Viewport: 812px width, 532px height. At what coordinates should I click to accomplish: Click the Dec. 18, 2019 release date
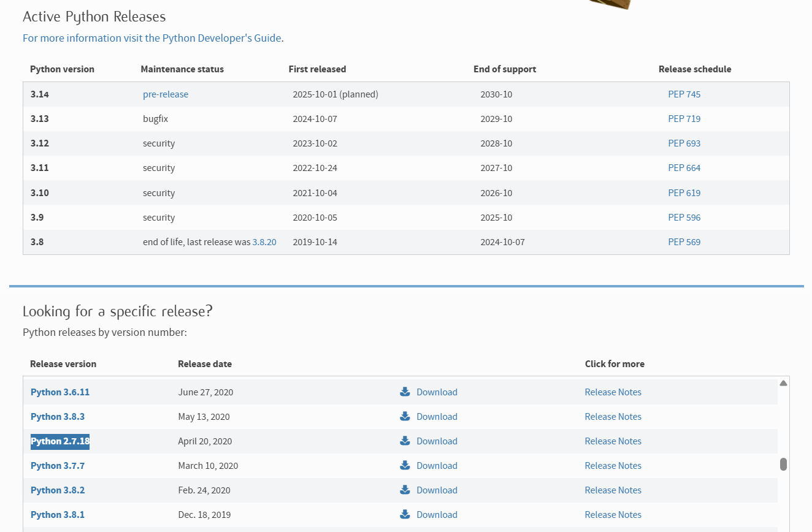(204, 515)
